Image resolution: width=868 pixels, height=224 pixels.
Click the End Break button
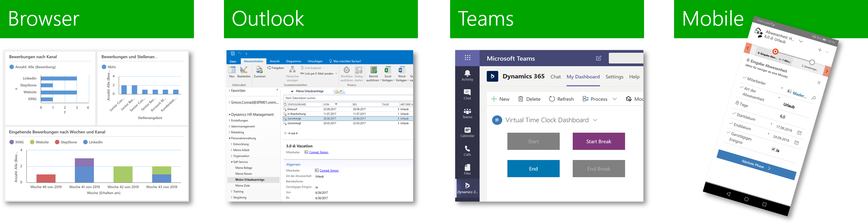click(599, 169)
